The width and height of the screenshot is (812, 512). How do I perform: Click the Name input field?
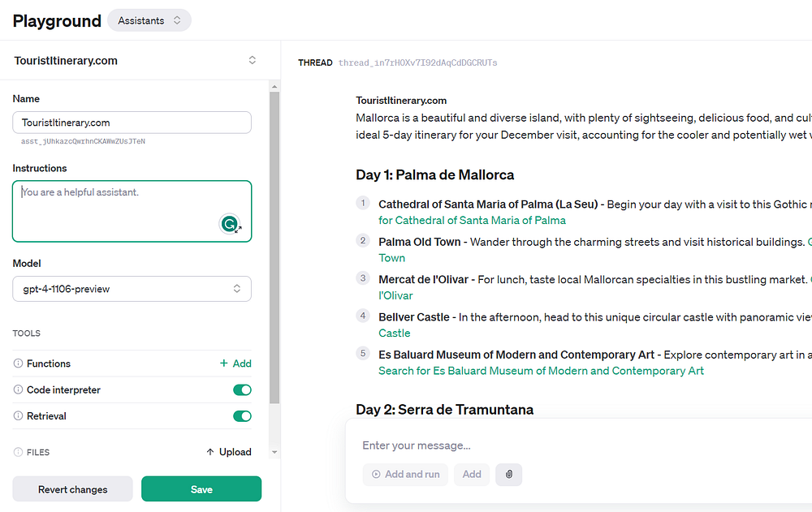[132, 123]
